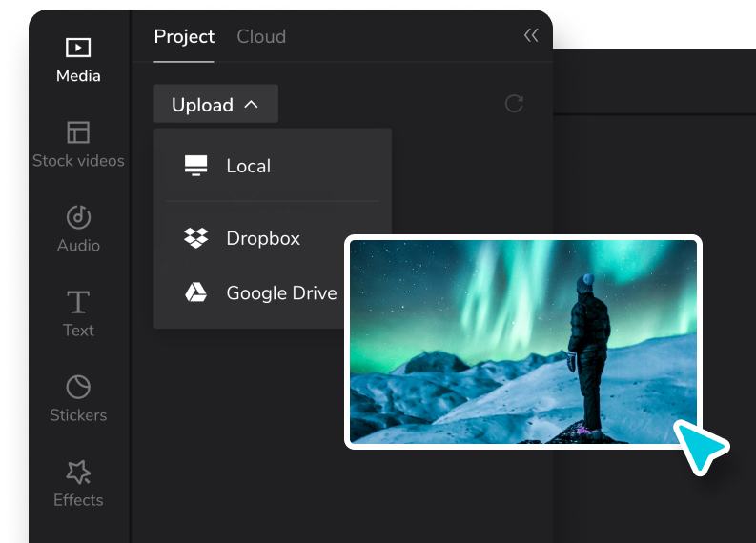Image resolution: width=756 pixels, height=543 pixels.
Task: Select the Text tool icon
Action: click(78, 302)
